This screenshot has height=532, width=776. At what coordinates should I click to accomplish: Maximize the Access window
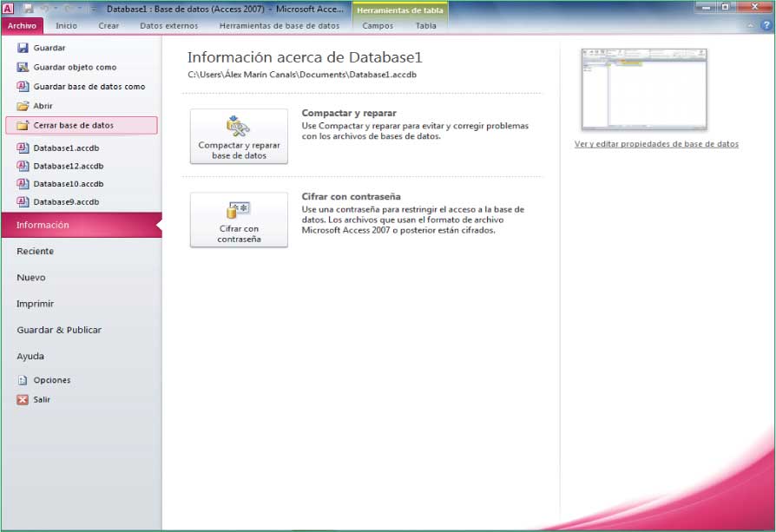(726, 8)
